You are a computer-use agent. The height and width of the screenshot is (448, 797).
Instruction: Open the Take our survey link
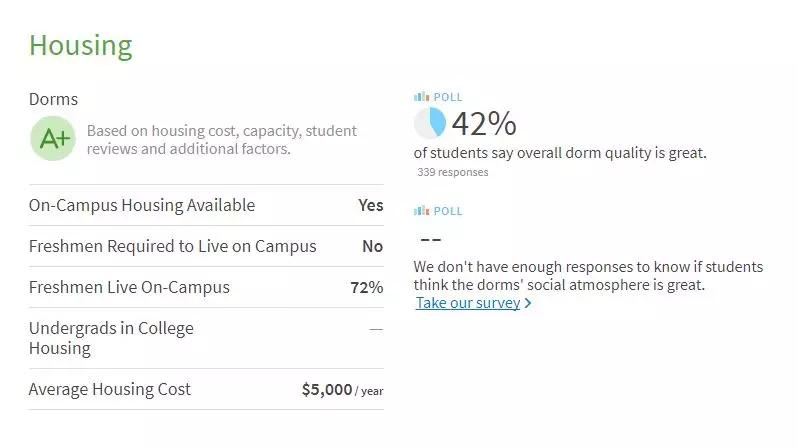point(467,303)
